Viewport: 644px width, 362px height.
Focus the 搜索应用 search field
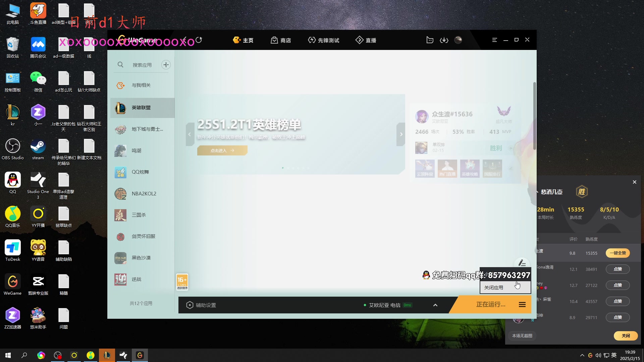point(142,65)
